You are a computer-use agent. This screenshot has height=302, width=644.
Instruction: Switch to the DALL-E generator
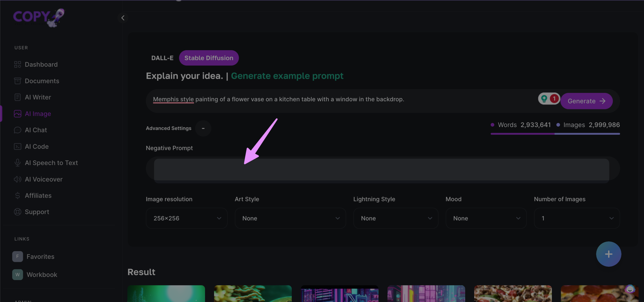point(162,58)
